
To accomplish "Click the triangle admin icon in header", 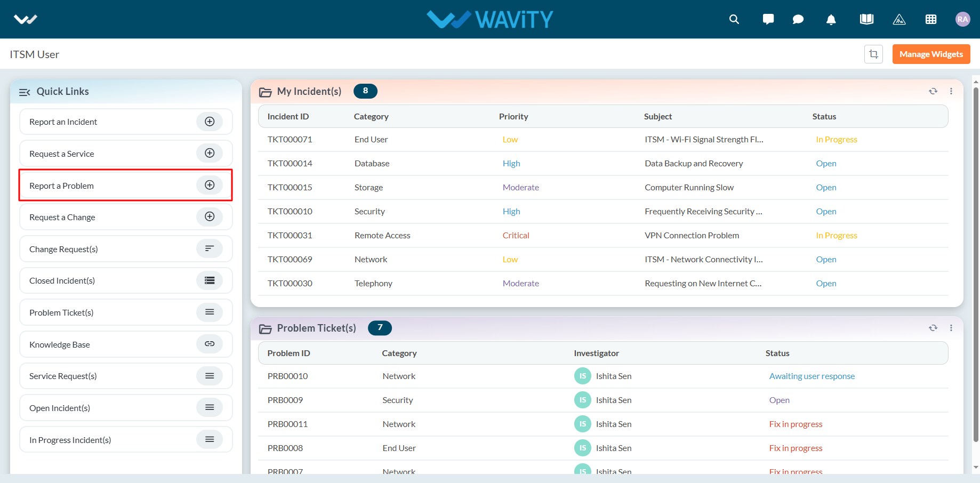I will pyautogui.click(x=899, y=19).
